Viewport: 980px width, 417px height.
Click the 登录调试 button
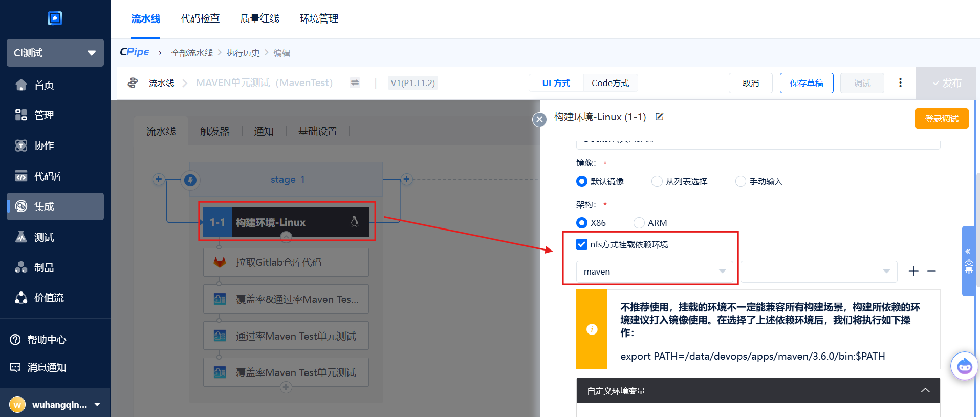[941, 118]
